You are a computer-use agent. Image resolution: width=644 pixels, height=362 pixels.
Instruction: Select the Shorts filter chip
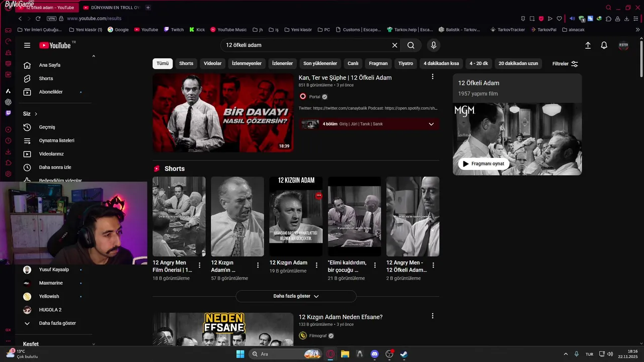point(186,64)
